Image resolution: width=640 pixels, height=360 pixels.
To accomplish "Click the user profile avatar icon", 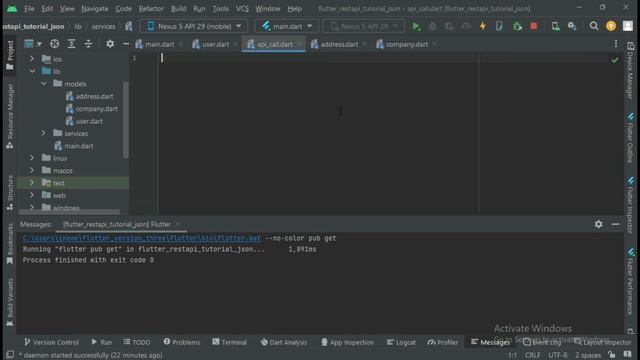I will tap(628, 26).
